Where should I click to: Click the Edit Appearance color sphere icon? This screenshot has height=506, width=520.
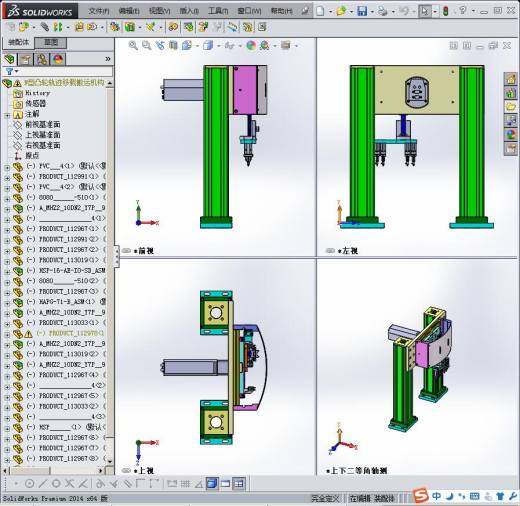click(251, 45)
